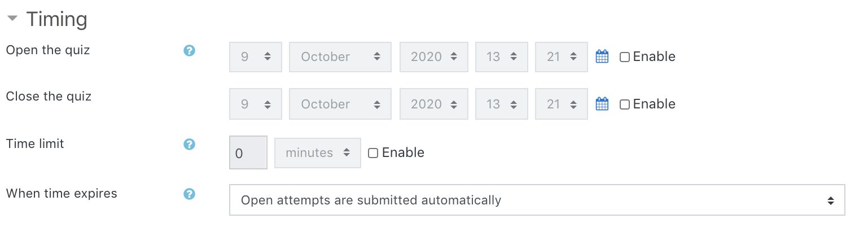Collapse the Timing section arrow

click(x=12, y=19)
